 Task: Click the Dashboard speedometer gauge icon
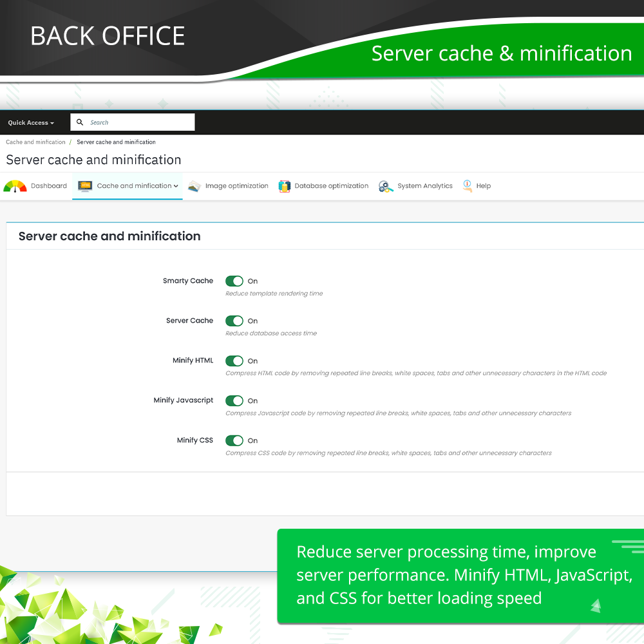click(x=15, y=186)
